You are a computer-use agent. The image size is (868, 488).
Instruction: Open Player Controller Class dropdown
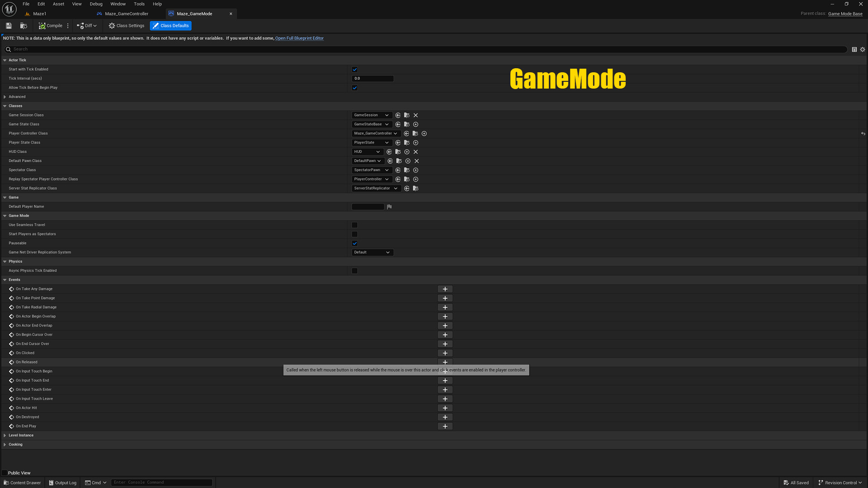tap(376, 134)
